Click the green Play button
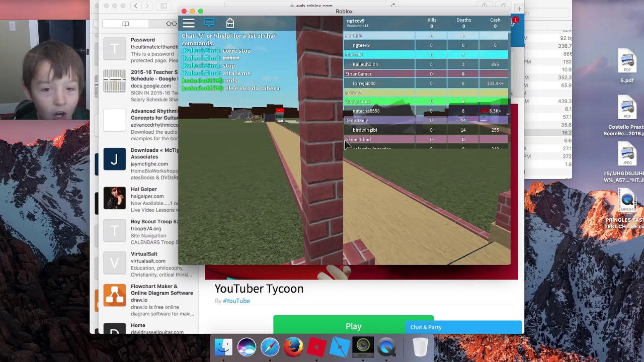The width and height of the screenshot is (644, 362). (x=353, y=326)
